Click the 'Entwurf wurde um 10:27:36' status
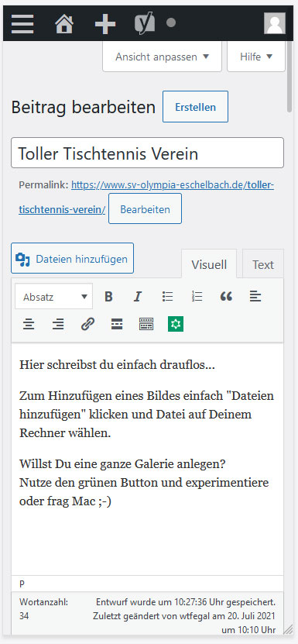Screen dimensions: 298x644 [186, 602]
